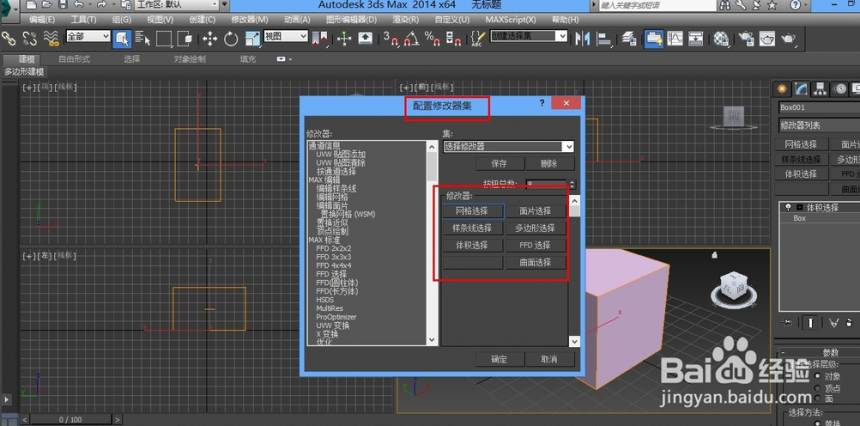Open the 全部 selection filter dropdown
This screenshot has width=860, height=426.
[88, 36]
